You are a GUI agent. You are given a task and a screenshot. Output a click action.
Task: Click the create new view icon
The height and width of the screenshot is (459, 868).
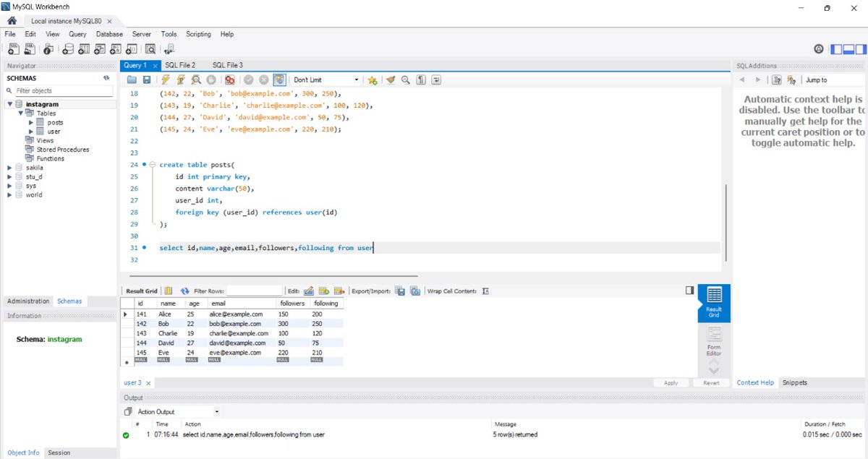click(x=100, y=49)
